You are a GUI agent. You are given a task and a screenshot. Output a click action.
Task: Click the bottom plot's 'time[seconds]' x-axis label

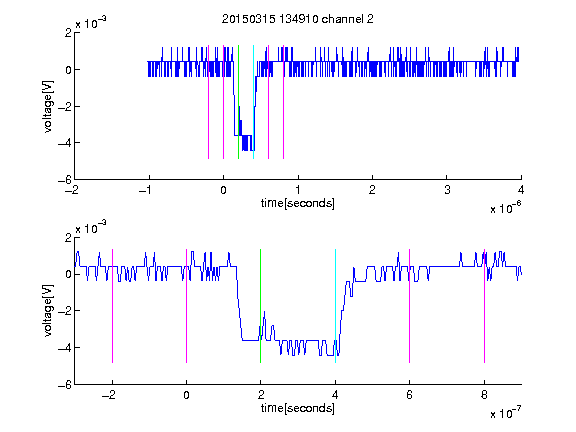point(298,408)
